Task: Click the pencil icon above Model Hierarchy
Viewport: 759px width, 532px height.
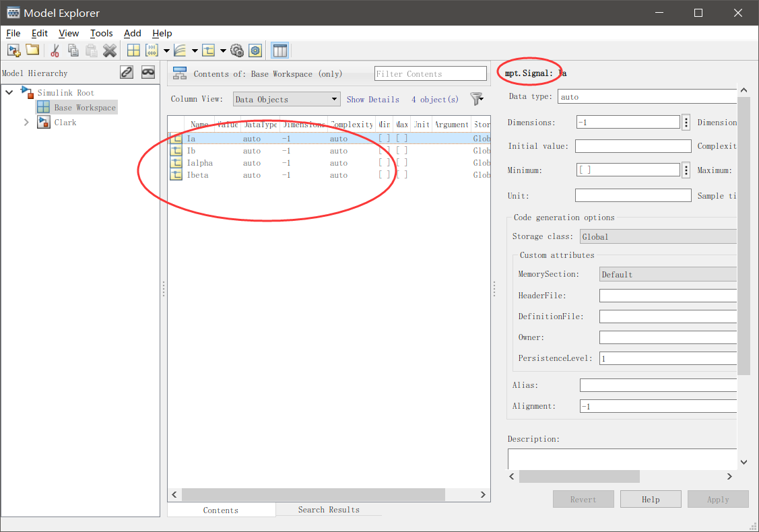Action: coord(126,72)
